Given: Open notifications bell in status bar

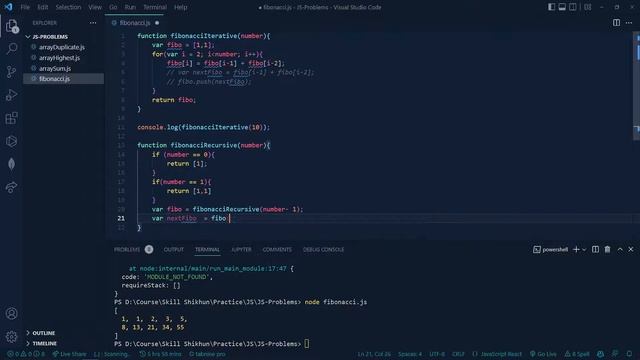Looking at the screenshot, I should [x=629, y=354].
